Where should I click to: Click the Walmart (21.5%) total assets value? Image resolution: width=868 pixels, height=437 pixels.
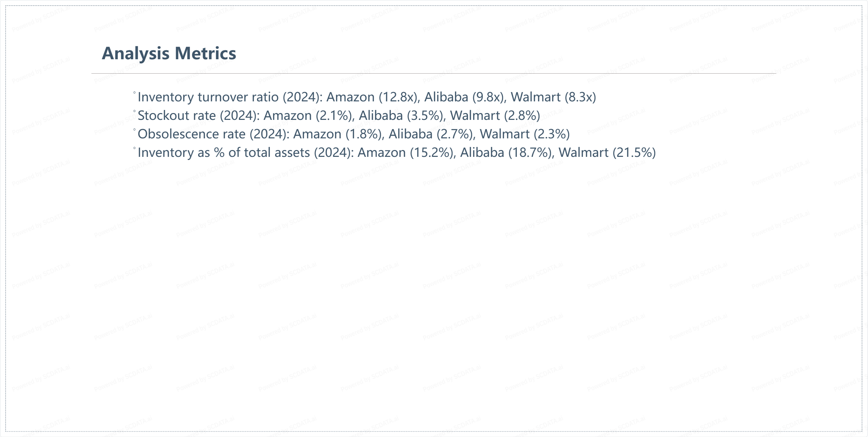[x=607, y=153]
